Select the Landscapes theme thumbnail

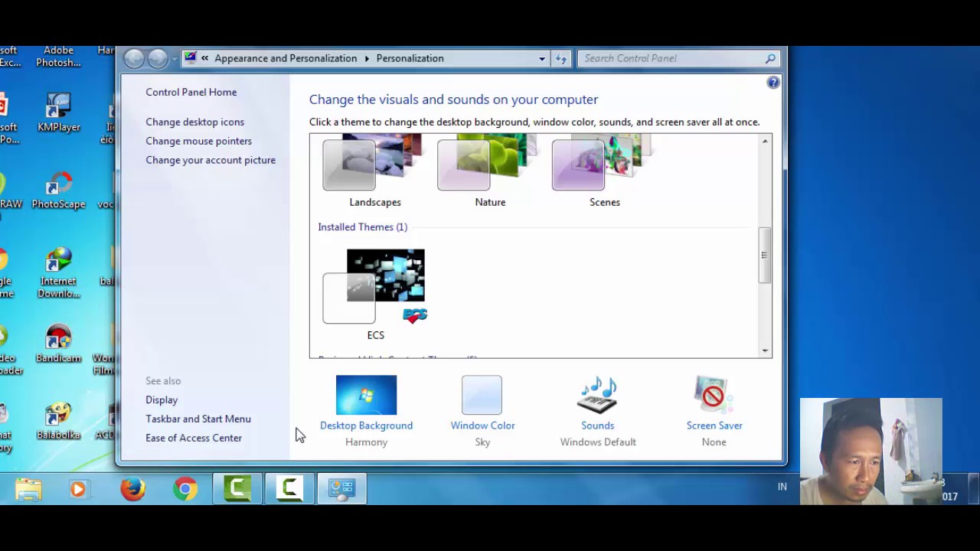pos(374,162)
